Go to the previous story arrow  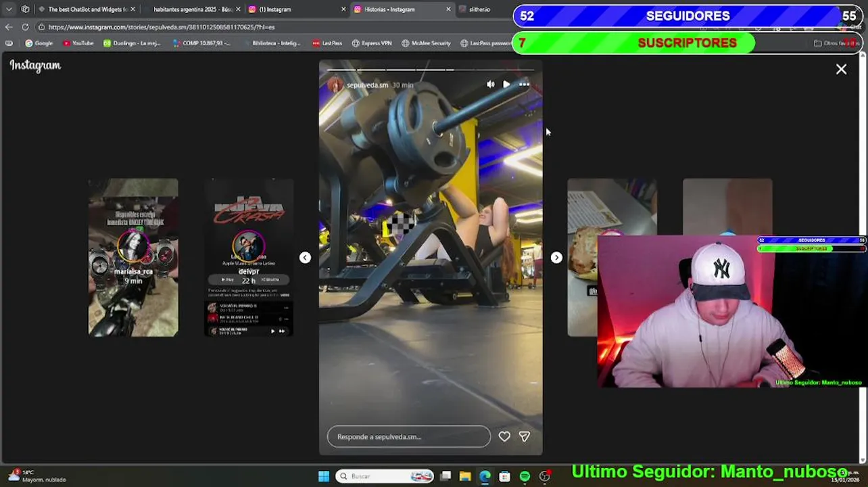pos(305,258)
